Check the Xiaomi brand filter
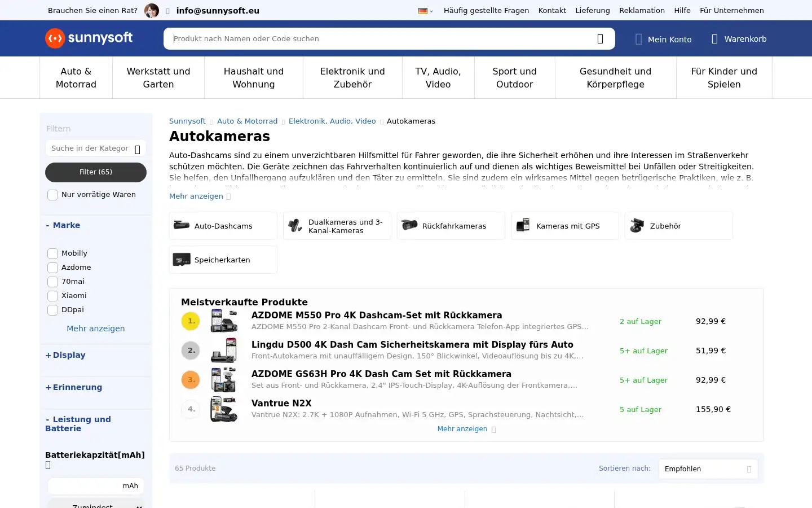The height and width of the screenshot is (508, 812). pos(52,296)
